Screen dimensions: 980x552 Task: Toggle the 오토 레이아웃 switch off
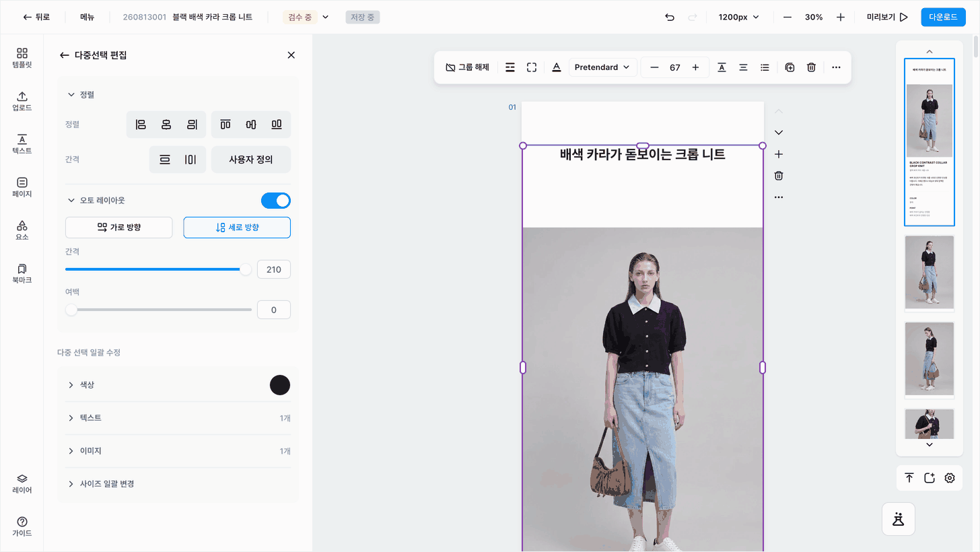pyautogui.click(x=276, y=201)
